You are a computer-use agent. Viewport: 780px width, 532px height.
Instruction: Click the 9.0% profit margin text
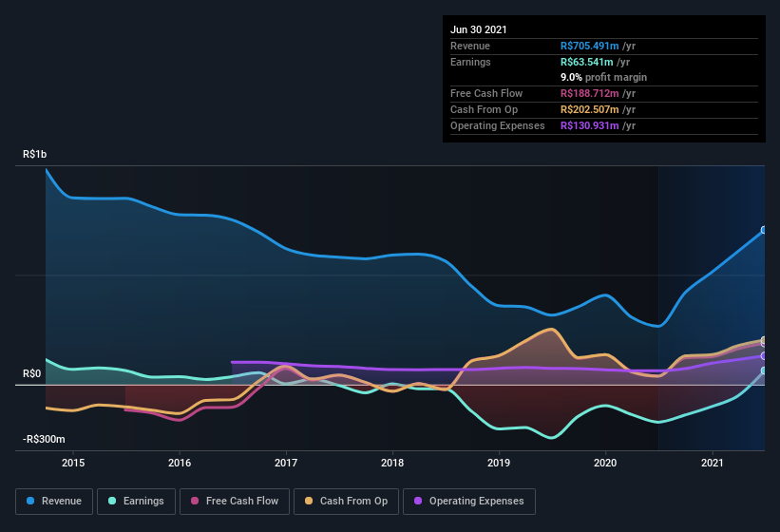click(x=604, y=77)
